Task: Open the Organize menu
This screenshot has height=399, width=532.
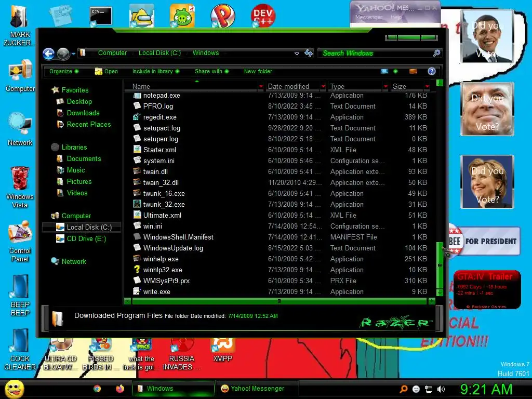Action: pos(64,71)
